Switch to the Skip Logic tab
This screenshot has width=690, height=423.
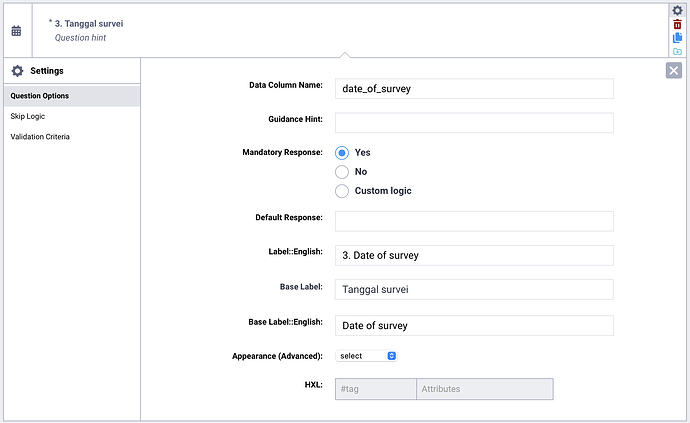pyautogui.click(x=70, y=117)
